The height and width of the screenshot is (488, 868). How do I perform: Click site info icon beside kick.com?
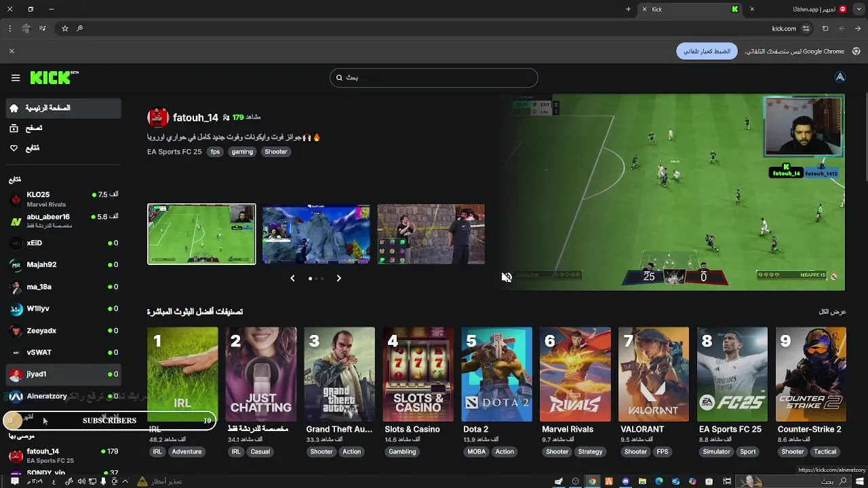(806, 28)
